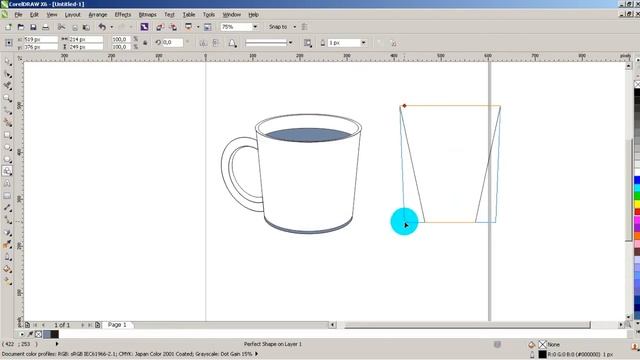Click the Options icon next to Snap to
Viewport: 640px width, 360px height.
(x=304, y=27)
